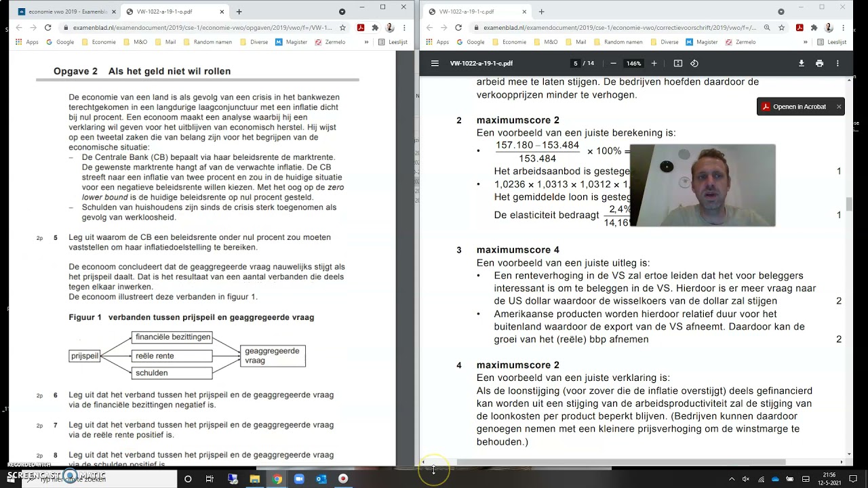Dismiss the Openen in Acrobat popup
The width and height of the screenshot is (868, 488).
pos(838,106)
